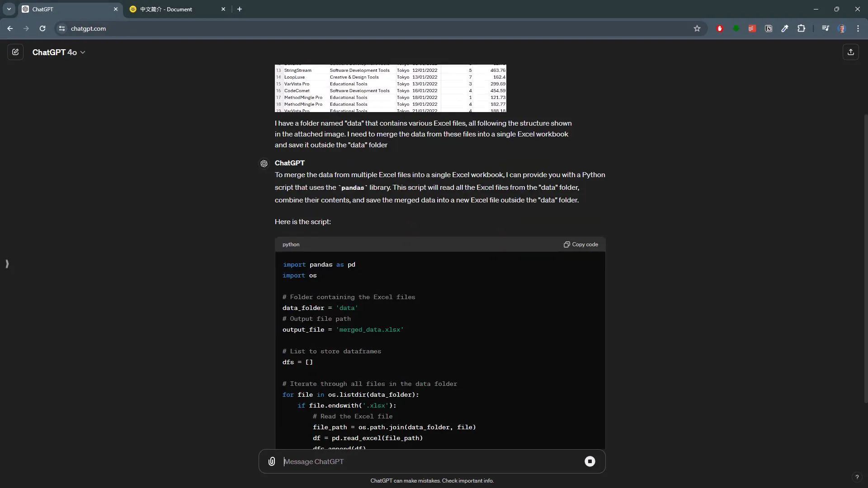Reload the page
Image resolution: width=868 pixels, height=488 pixels.
coord(42,28)
